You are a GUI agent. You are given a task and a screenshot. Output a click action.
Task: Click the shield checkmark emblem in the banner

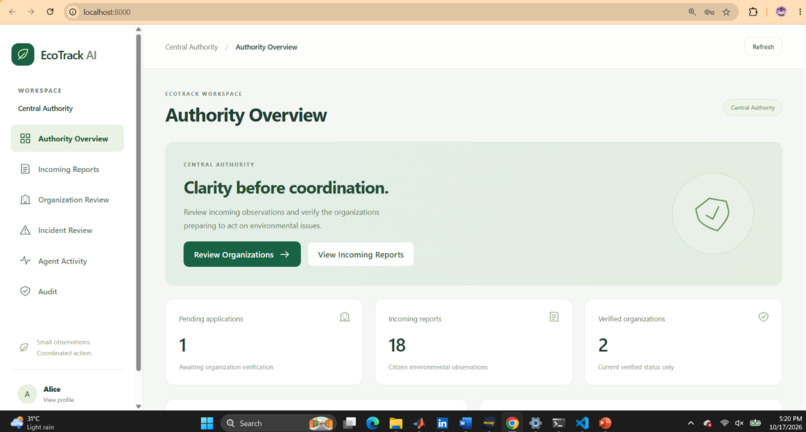712,213
